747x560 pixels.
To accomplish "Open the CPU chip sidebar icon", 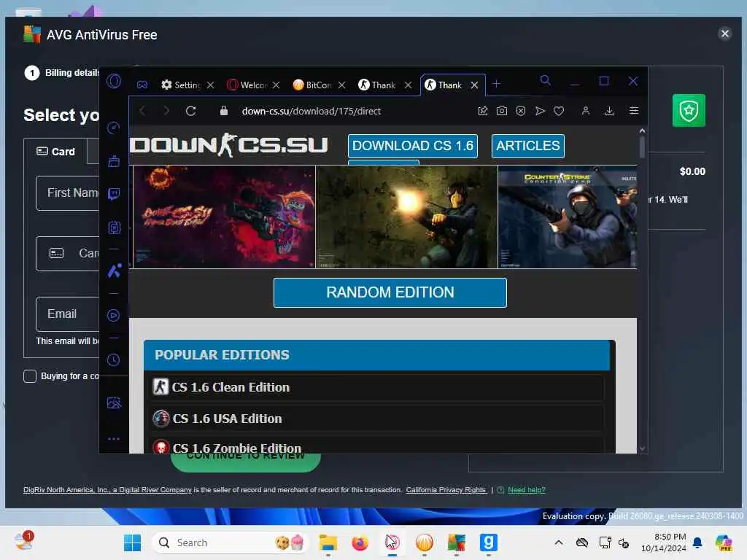I will (115, 227).
